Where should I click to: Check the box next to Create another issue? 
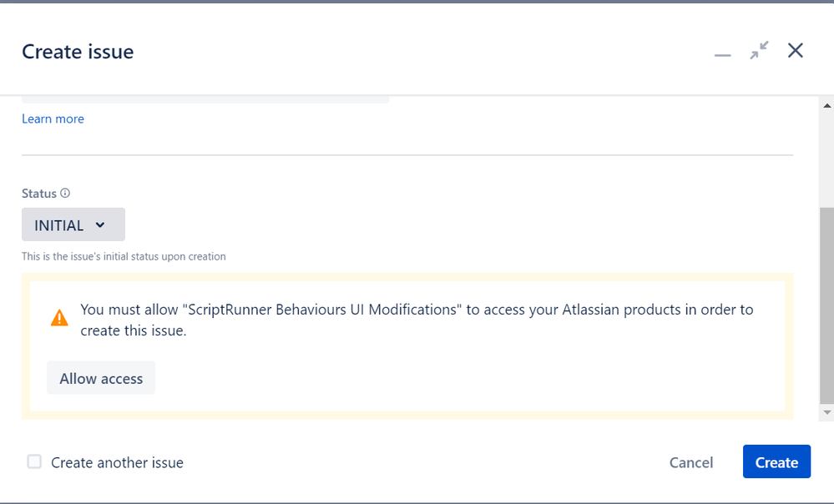pyautogui.click(x=34, y=461)
